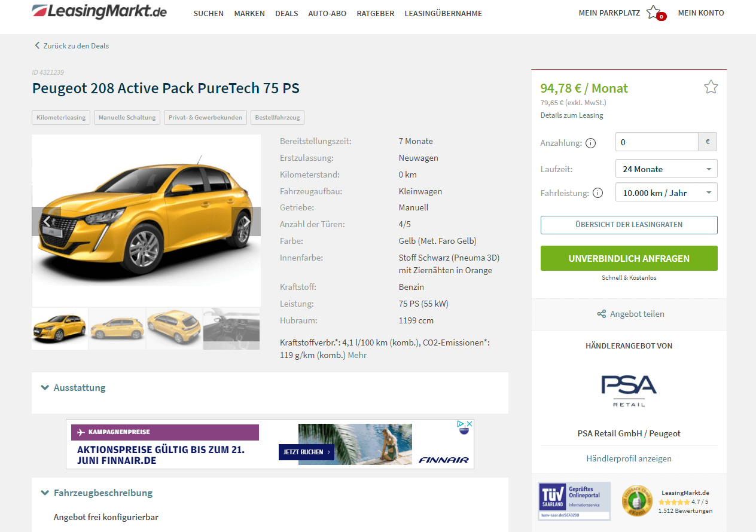The height and width of the screenshot is (532, 756).
Task: Click the back chevron before Zurück zu den Deals
Action: click(37, 45)
